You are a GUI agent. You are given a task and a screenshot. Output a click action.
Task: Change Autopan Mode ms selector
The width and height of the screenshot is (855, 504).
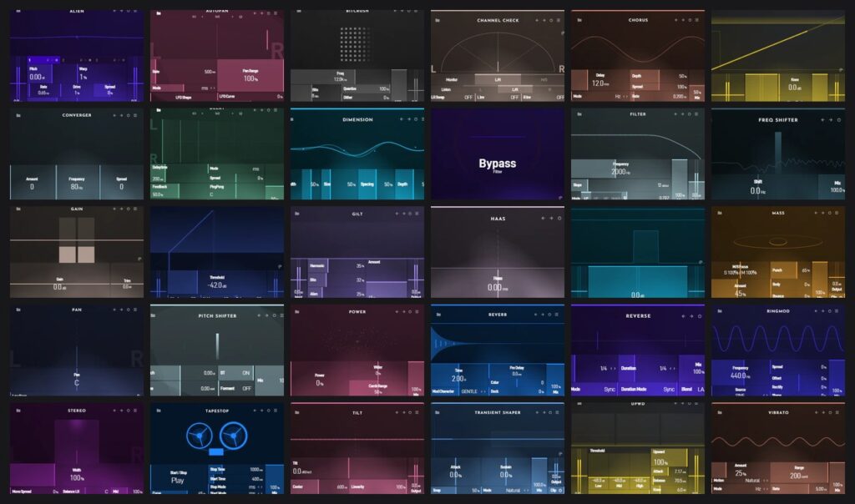click(208, 88)
